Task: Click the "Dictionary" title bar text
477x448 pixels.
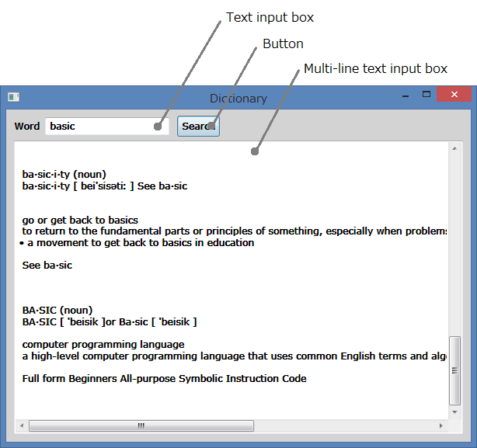Action: (238, 99)
